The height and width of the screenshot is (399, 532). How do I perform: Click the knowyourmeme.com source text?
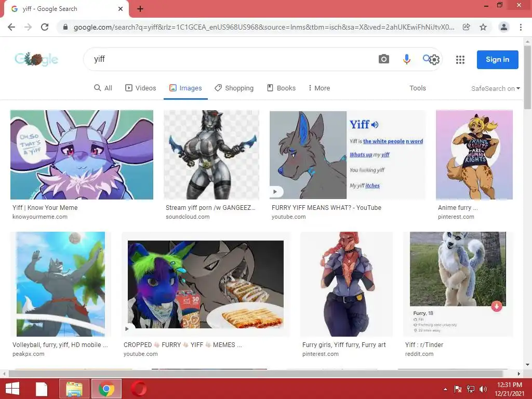pyautogui.click(x=40, y=217)
